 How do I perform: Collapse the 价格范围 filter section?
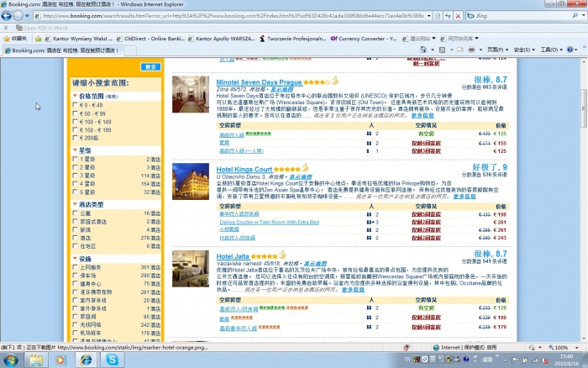click(x=75, y=97)
